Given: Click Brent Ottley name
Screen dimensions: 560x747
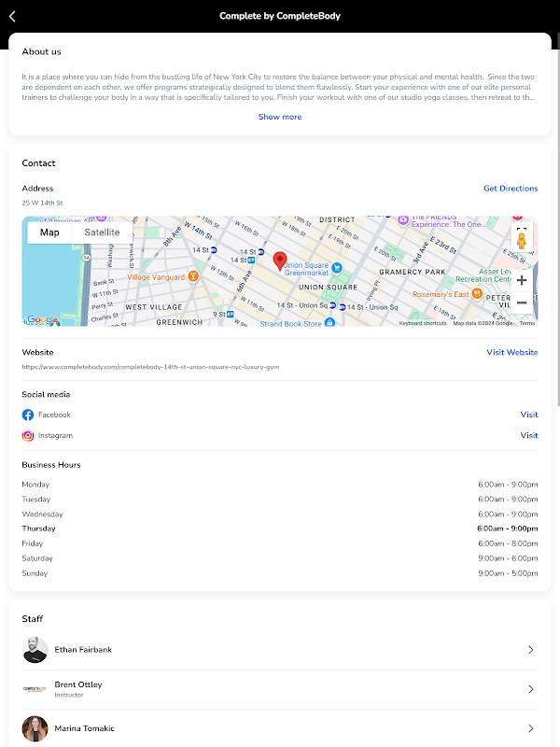Looking at the screenshot, I should 78,684.
